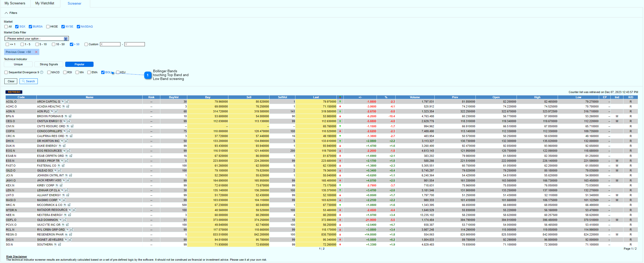Click TI icon next to NEXTERA ENERGY
Screen dimensions: 644x263
[x=65, y=215]
